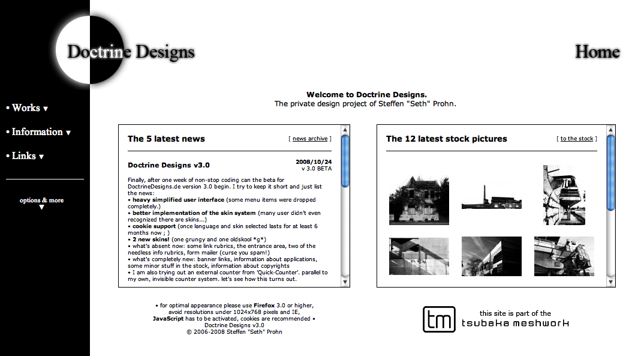Open the staircase shadow stock thumbnail
The image size is (644, 356).
419,256
